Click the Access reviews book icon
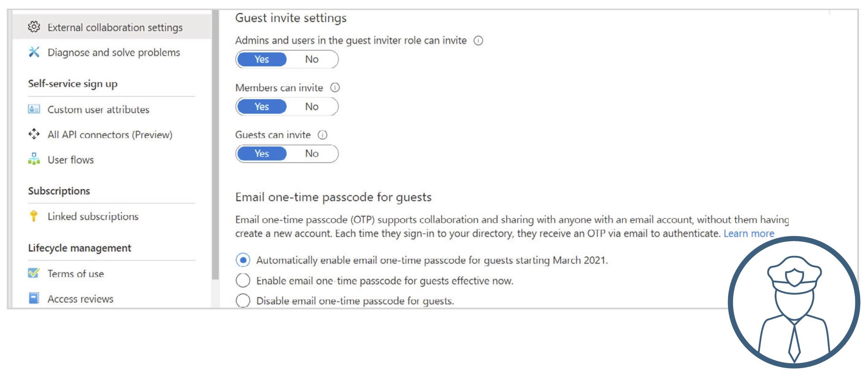 click(x=34, y=298)
